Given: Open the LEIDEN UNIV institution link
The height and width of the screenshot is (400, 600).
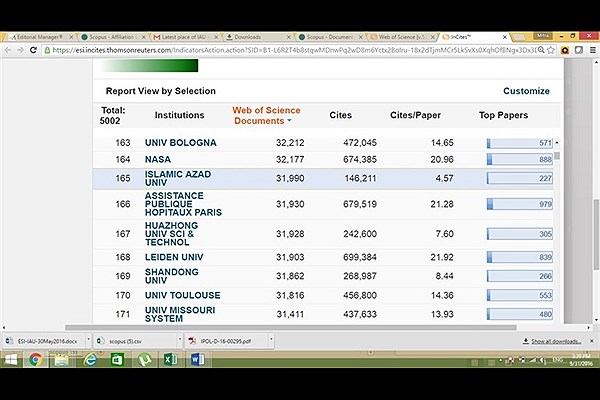Looking at the screenshot, I should tap(174, 257).
